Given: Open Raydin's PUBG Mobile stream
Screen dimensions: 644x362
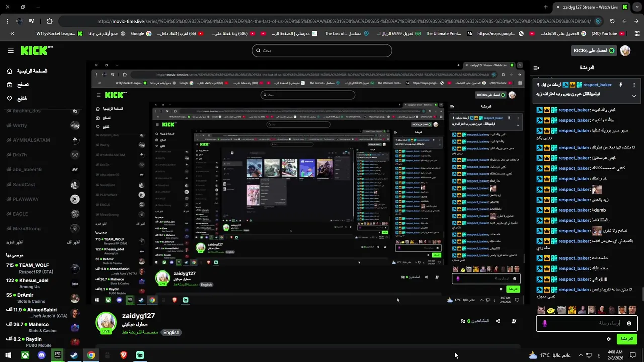Looking at the screenshot, I should 42,342.
